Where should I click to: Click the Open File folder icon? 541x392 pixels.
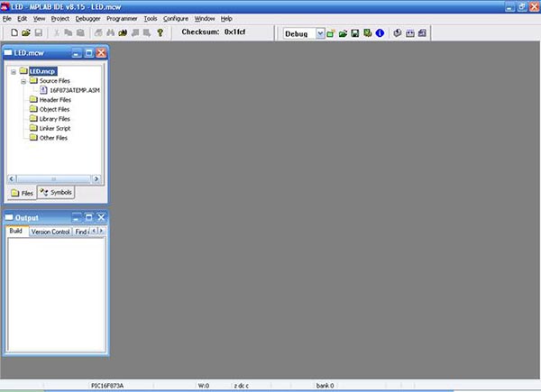(x=26, y=32)
